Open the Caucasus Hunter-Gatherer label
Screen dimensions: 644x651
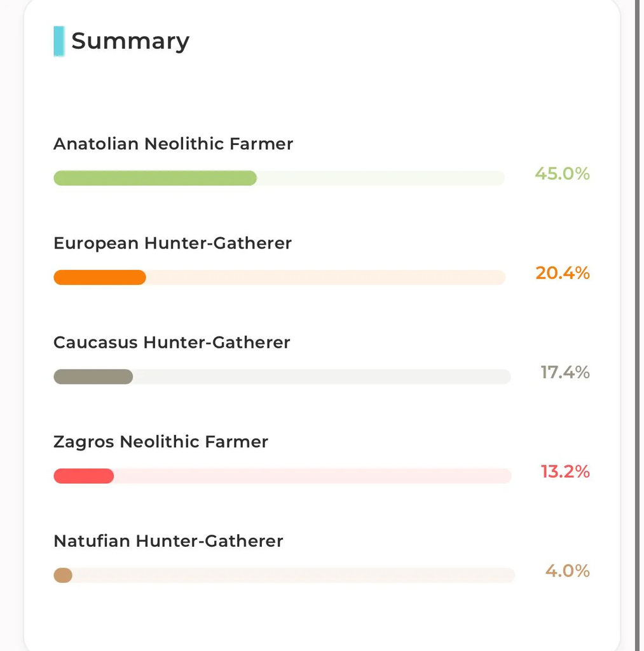click(x=172, y=343)
